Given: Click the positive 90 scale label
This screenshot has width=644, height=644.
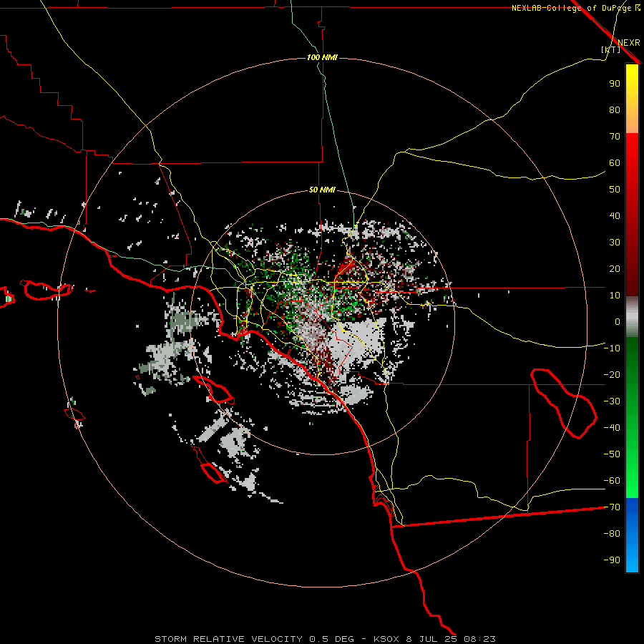Looking at the screenshot, I should pos(615,84).
